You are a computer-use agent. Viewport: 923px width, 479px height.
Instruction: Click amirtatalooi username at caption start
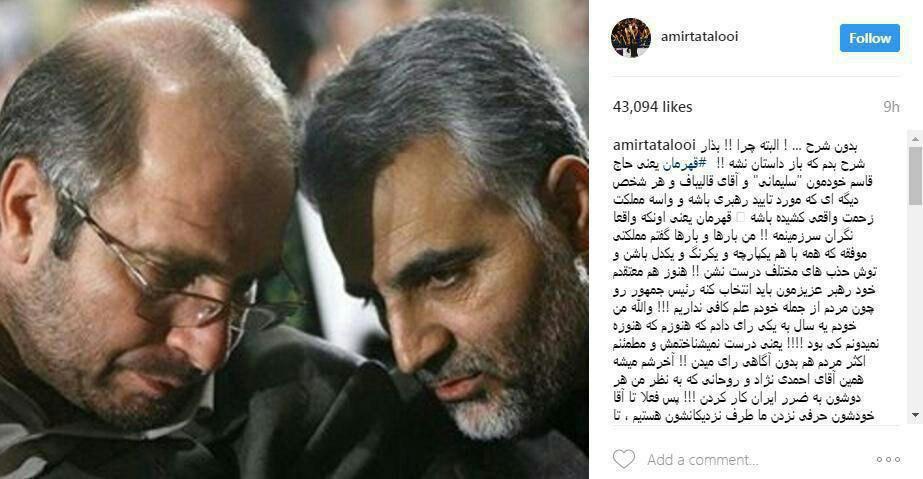point(653,145)
